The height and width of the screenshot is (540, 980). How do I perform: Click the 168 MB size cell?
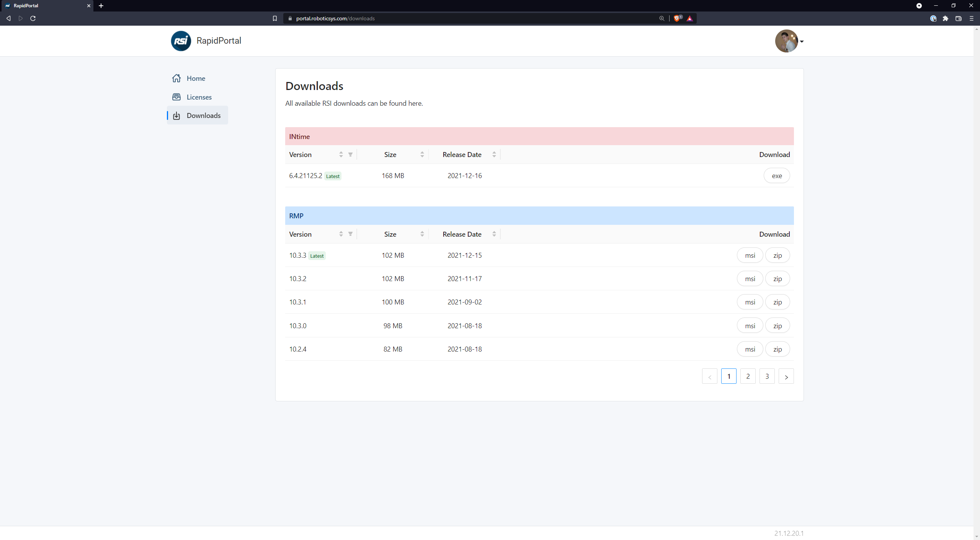point(393,176)
